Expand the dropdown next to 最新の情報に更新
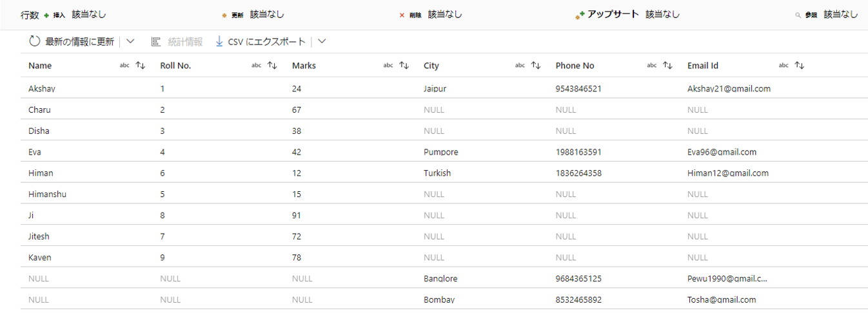 pos(130,42)
